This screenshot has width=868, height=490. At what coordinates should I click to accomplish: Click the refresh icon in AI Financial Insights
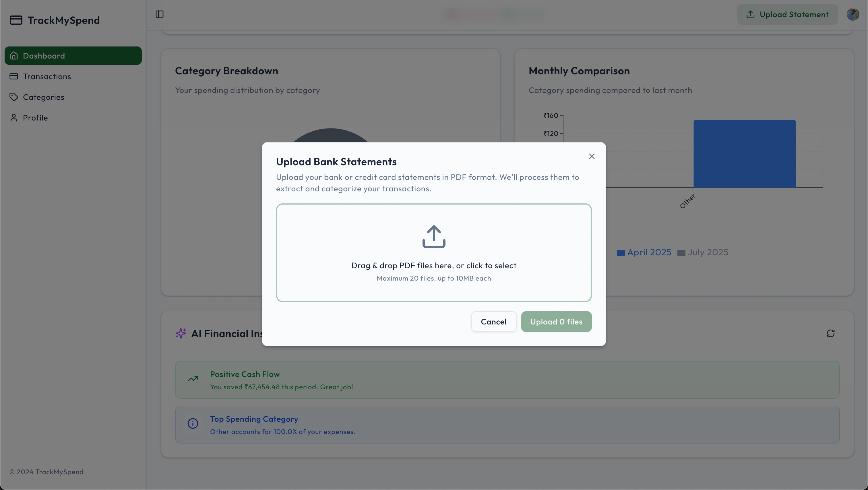[830, 333]
